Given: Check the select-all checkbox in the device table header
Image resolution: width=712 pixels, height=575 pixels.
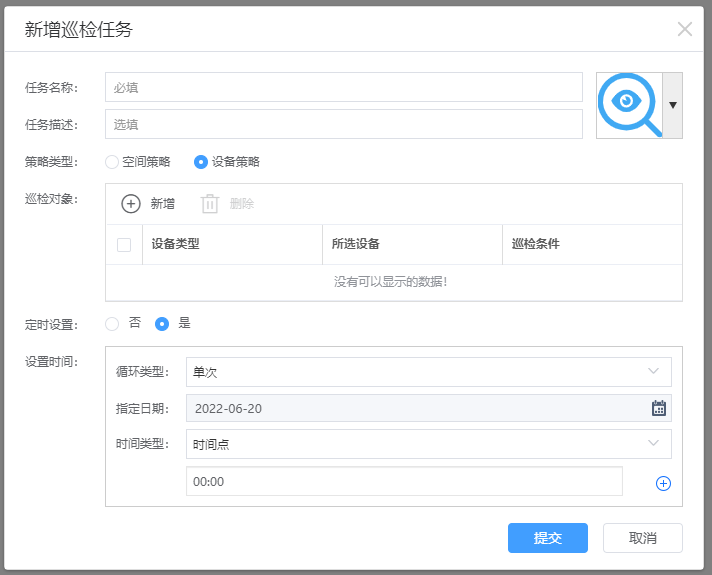Looking at the screenshot, I should click(x=124, y=245).
